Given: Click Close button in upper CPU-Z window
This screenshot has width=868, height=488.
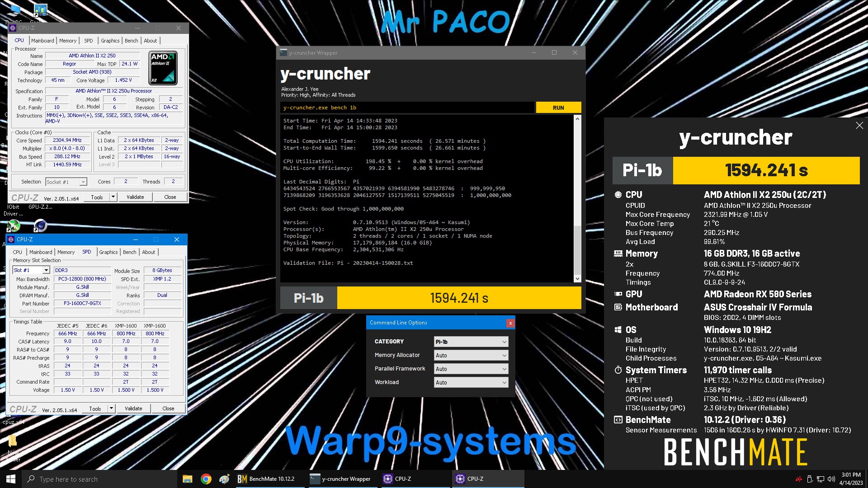Looking at the screenshot, I should coord(170,197).
